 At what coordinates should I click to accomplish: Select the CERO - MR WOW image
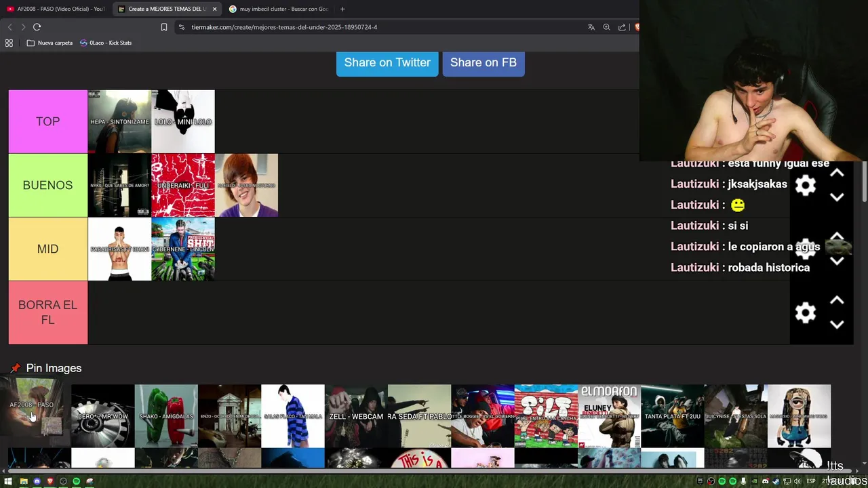(x=102, y=416)
